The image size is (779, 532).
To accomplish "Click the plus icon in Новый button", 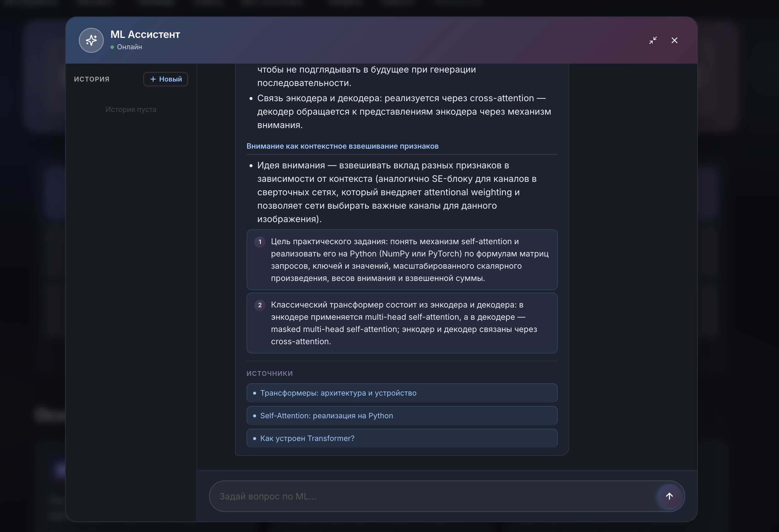I will 153,79.
